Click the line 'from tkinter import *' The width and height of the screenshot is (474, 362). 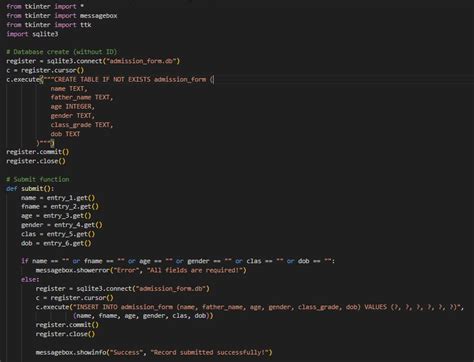point(45,6)
